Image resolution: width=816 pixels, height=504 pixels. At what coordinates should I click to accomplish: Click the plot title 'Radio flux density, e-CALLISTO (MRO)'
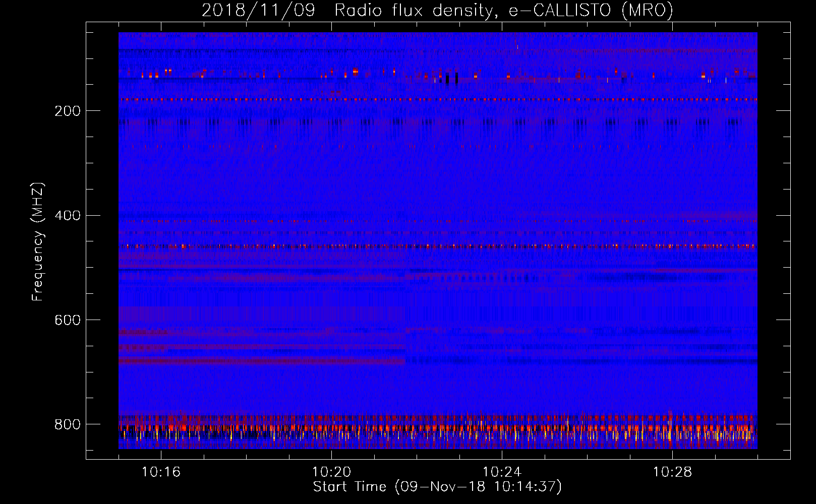click(504, 11)
